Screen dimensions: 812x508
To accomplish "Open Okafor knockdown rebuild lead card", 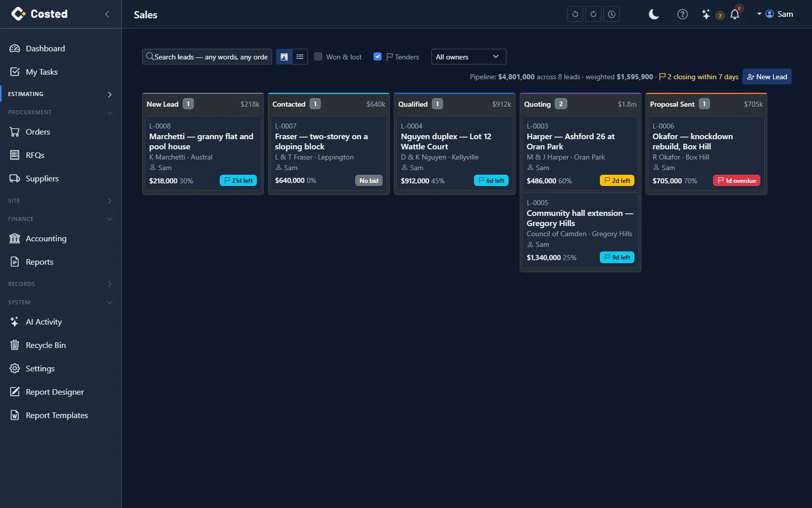I will [706, 153].
